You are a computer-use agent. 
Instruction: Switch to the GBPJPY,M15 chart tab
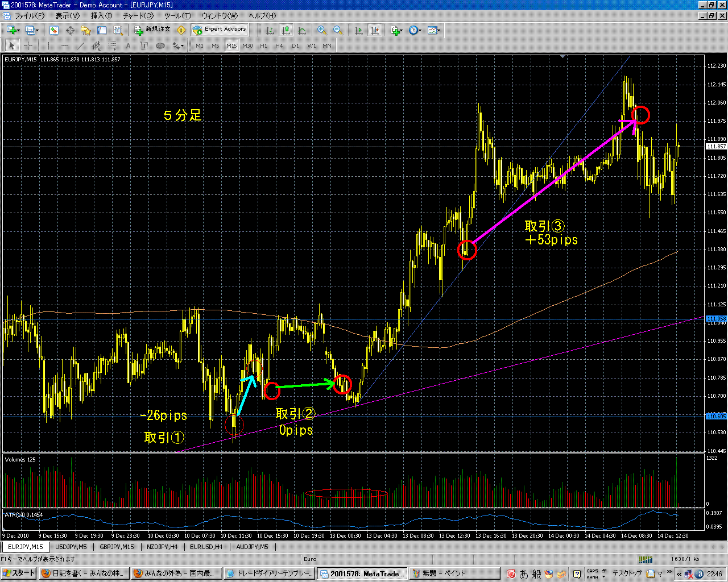(117, 547)
